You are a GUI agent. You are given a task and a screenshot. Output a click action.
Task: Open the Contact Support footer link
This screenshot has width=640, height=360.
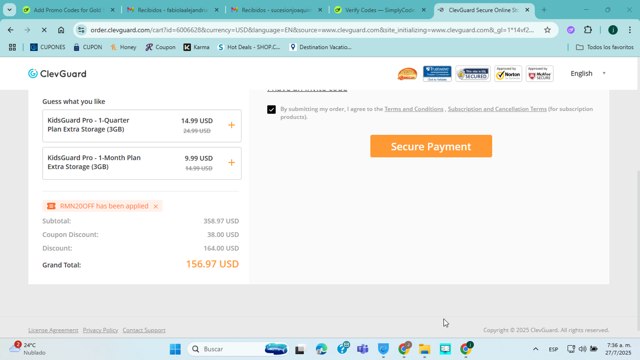click(x=144, y=330)
